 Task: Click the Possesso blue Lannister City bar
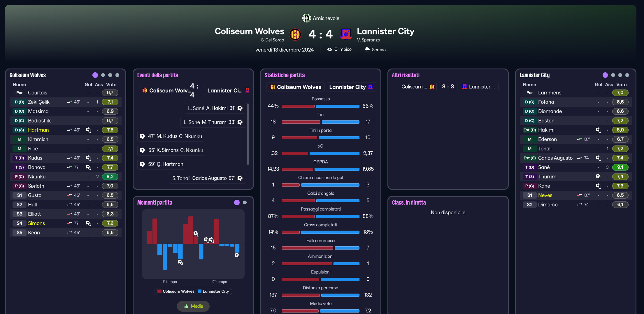(338, 106)
